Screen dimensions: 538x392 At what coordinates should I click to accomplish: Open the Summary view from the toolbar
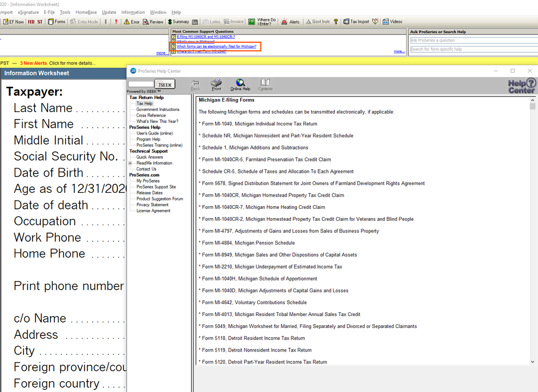(x=178, y=22)
